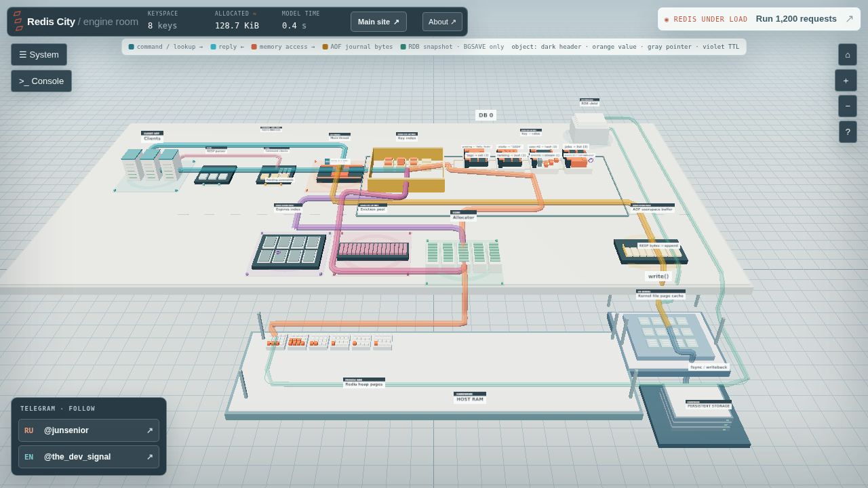The height and width of the screenshot is (488, 868).
Task: Click the "DB 0" label
Action: tap(486, 115)
